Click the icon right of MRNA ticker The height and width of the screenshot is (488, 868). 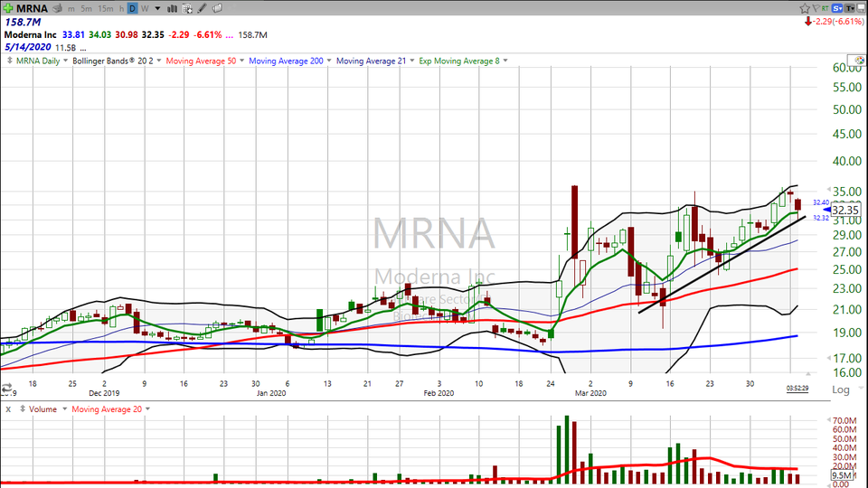57,8
